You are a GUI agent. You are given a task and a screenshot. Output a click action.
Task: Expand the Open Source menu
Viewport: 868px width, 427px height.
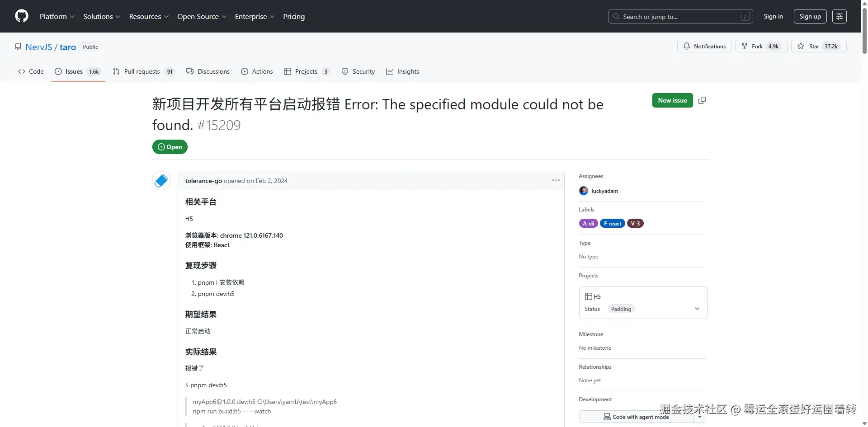pyautogui.click(x=202, y=16)
